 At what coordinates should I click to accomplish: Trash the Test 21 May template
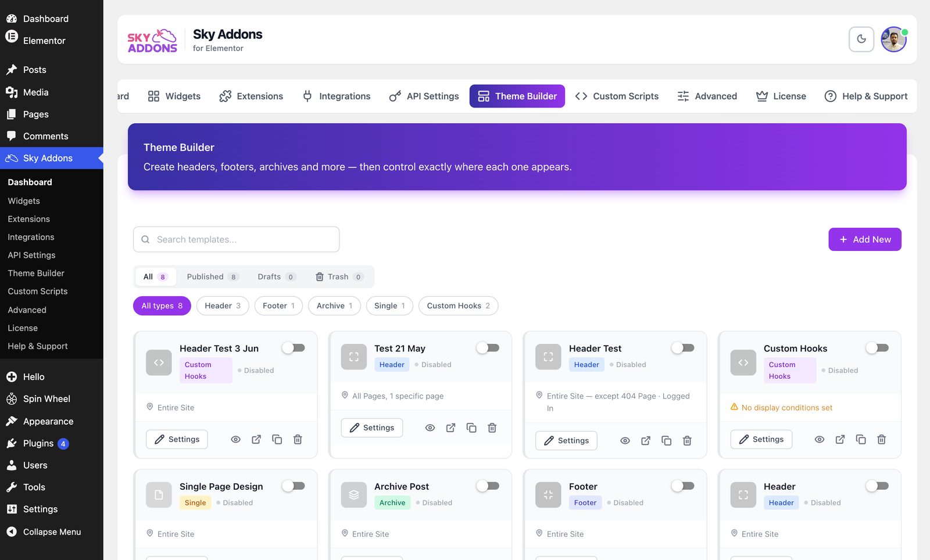click(x=492, y=428)
